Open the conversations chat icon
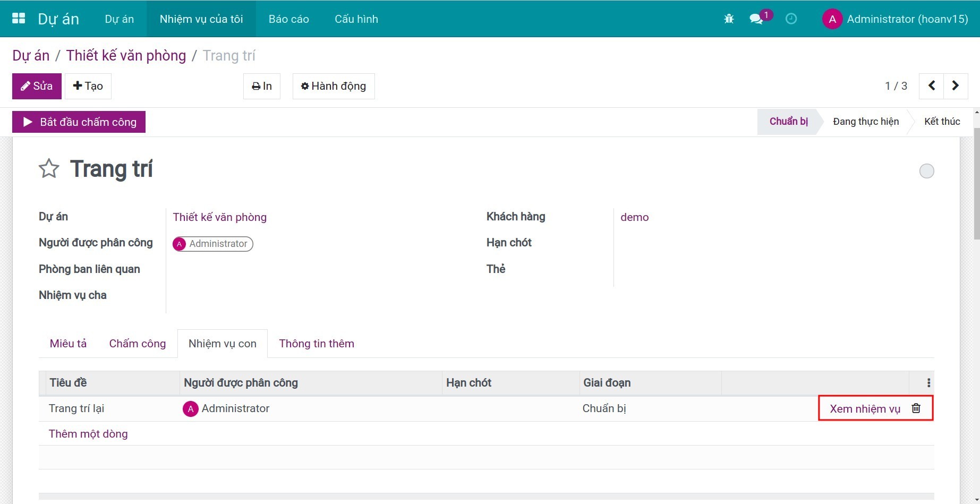Screen dimensions: 980x504 [756, 19]
